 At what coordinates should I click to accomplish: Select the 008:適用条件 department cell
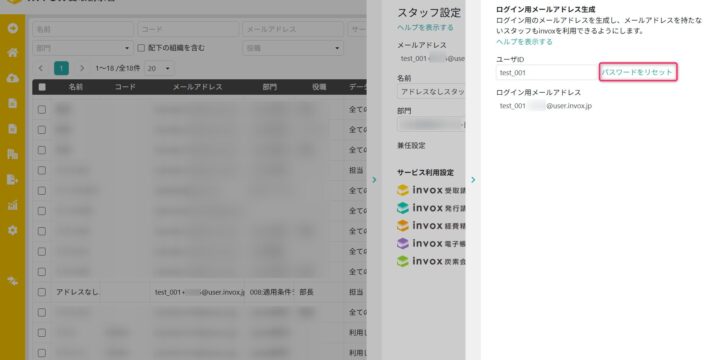click(271, 292)
